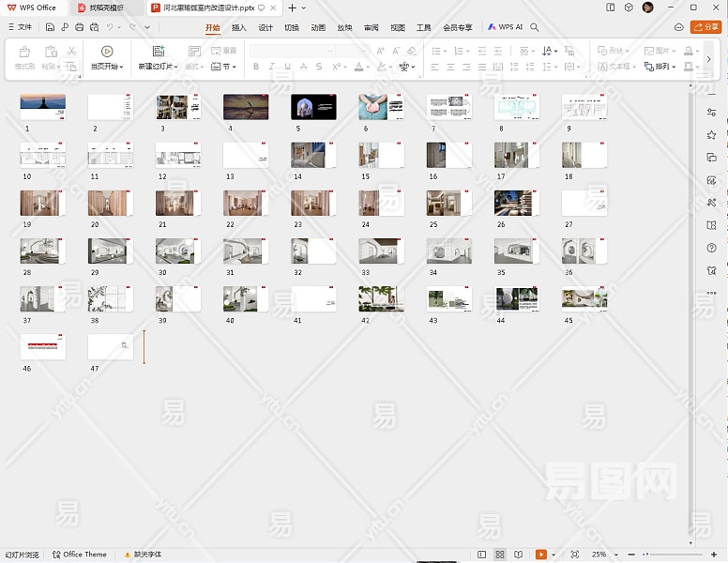Select slide thumbnail number 42
Screen dimensions: 728x563
tap(381, 298)
